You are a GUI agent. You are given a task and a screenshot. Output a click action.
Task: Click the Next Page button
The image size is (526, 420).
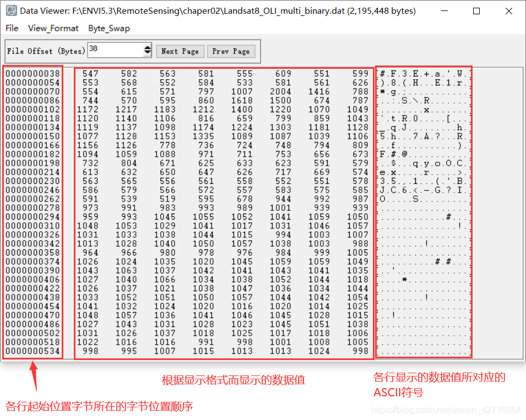pos(180,51)
